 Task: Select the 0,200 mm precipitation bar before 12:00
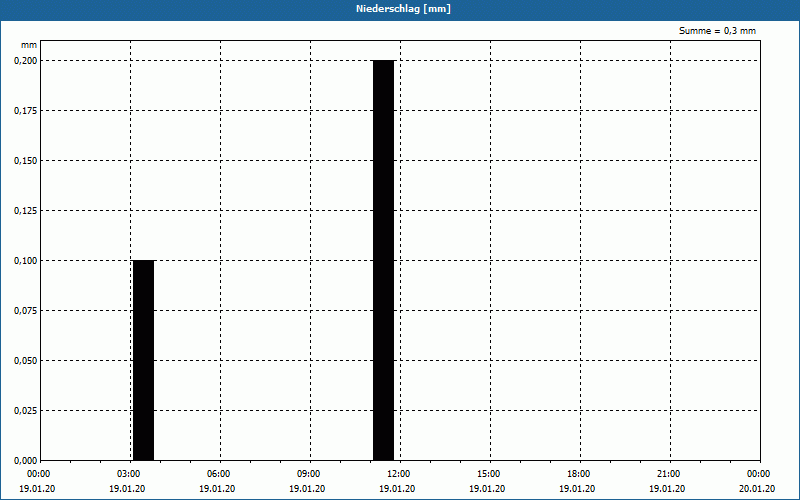[x=384, y=260]
